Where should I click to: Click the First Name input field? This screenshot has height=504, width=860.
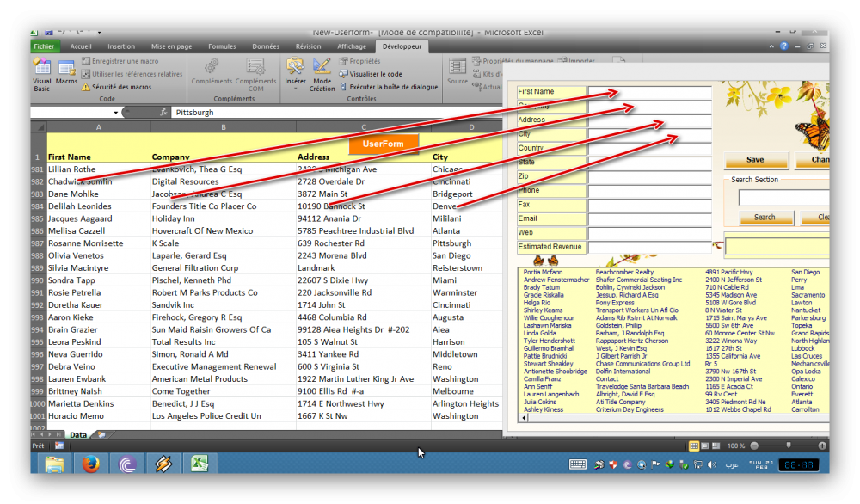pos(649,92)
